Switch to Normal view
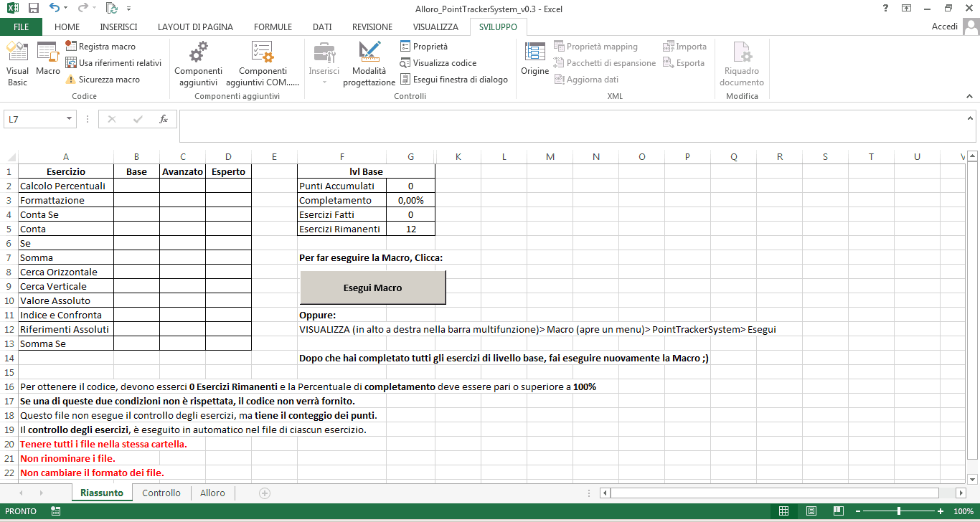980x522 pixels. coord(784,511)
